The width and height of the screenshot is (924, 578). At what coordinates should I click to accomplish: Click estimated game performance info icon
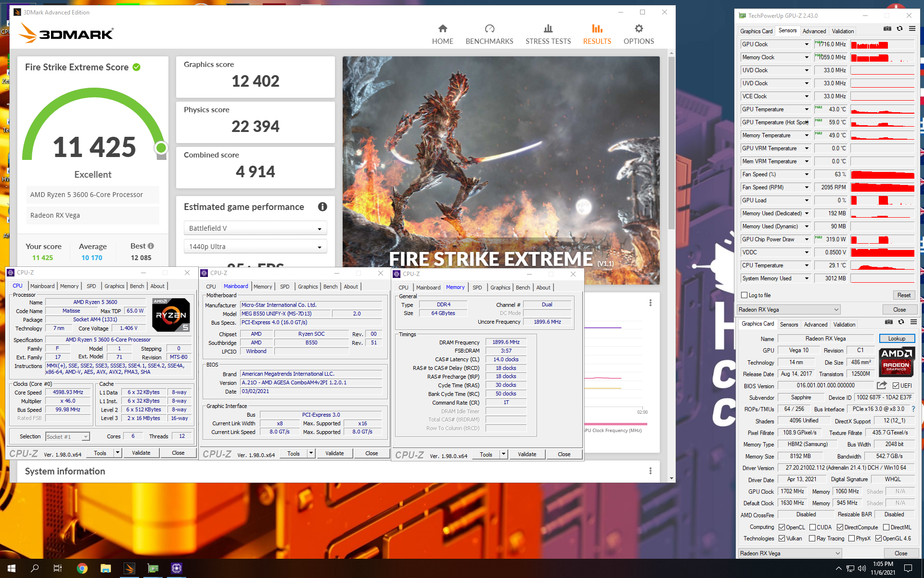[322, 207]
